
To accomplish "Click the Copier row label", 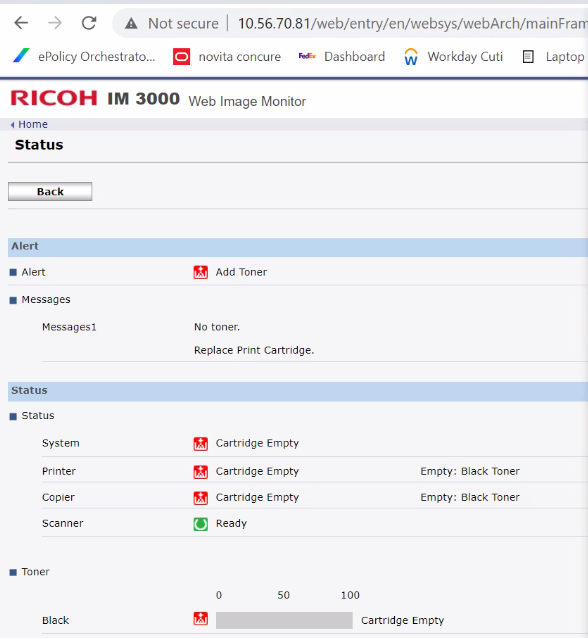I will pyautogui.click(x=58, y=498).
